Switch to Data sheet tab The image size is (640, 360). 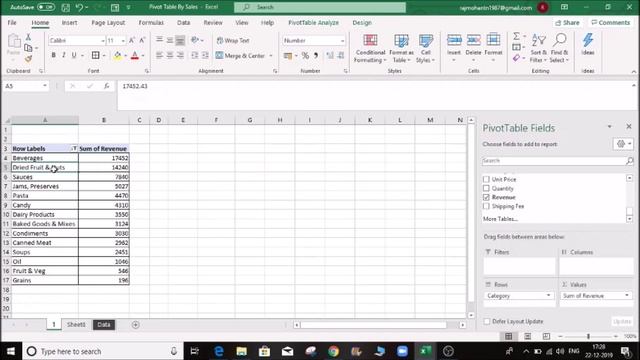(x=104, y=325)
